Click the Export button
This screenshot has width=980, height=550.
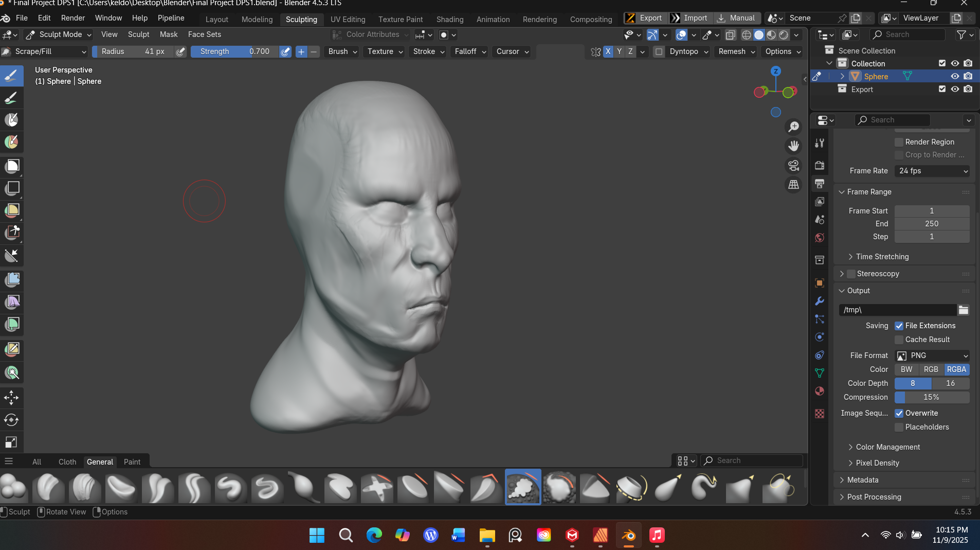(646, 18)
